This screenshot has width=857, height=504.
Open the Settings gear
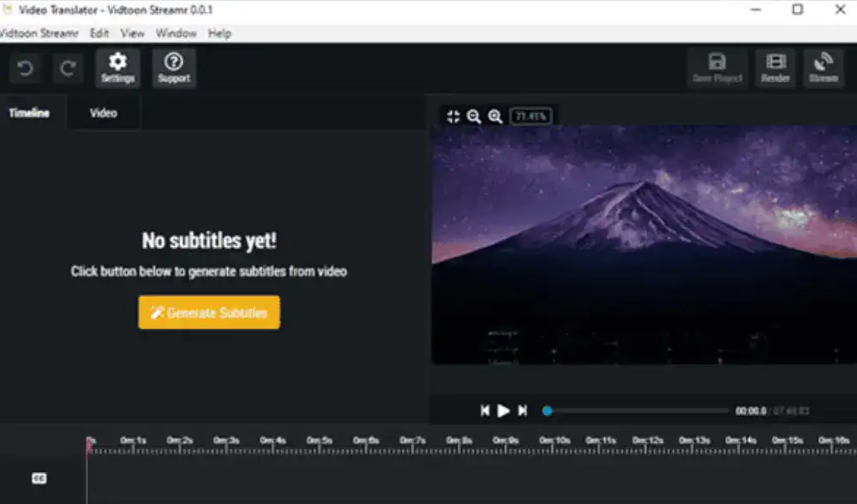[x=118, y=68]
